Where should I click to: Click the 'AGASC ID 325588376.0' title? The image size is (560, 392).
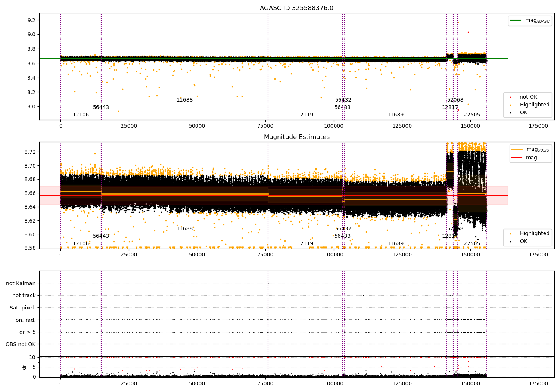pos(297,8)
